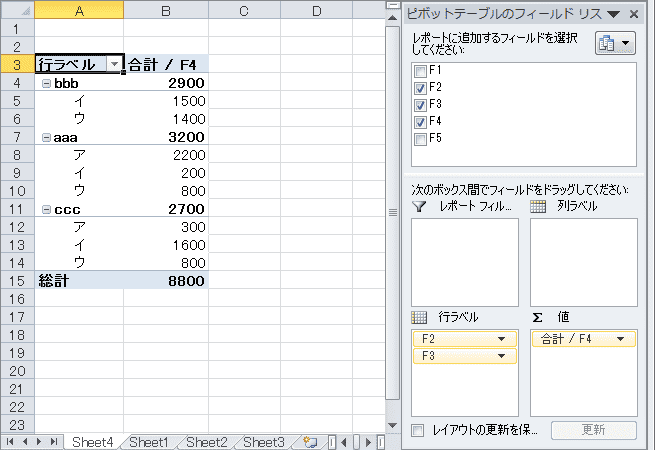Image resolution: width=655 pixels, height=450 pixels.
Task: Uncheck the F4 field checkbox
Action: coord(420,122)
